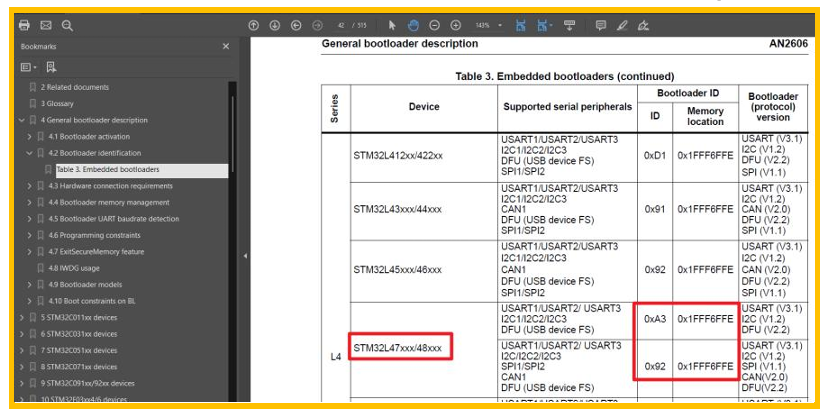Open bookmark 4.8 IWDG usage
The image size is (825, 414).
(74, 268)
